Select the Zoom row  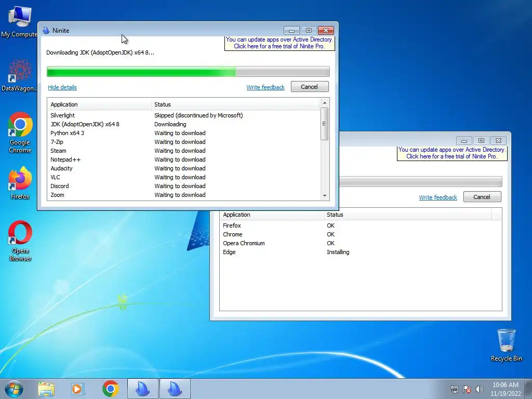coord(183,195)
